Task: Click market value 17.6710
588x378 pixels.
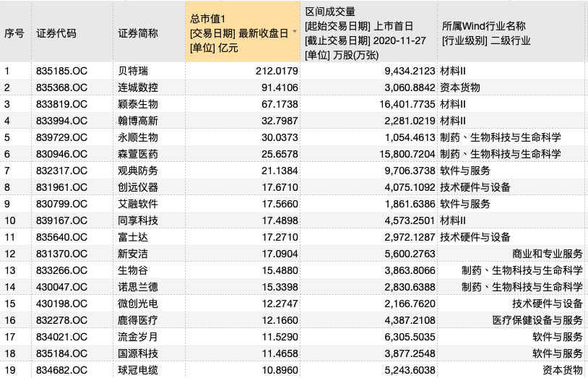Action: [280, 187]
